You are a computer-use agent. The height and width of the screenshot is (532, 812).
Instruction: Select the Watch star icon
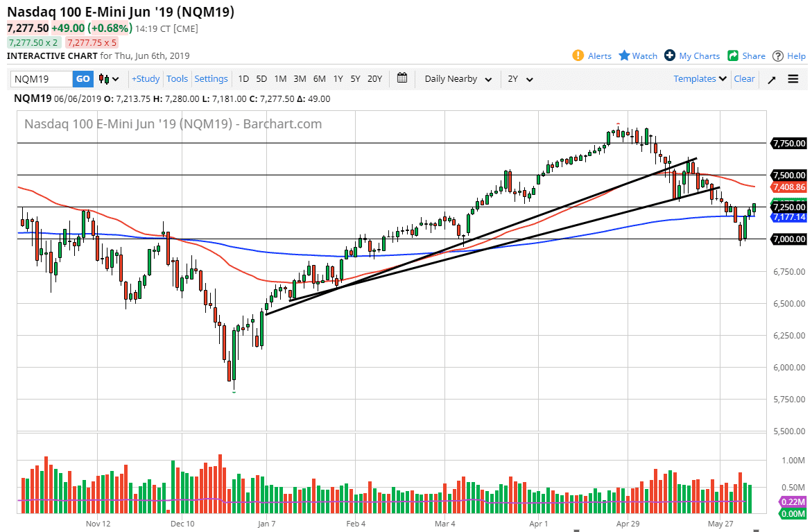click(x=623, y=55)
